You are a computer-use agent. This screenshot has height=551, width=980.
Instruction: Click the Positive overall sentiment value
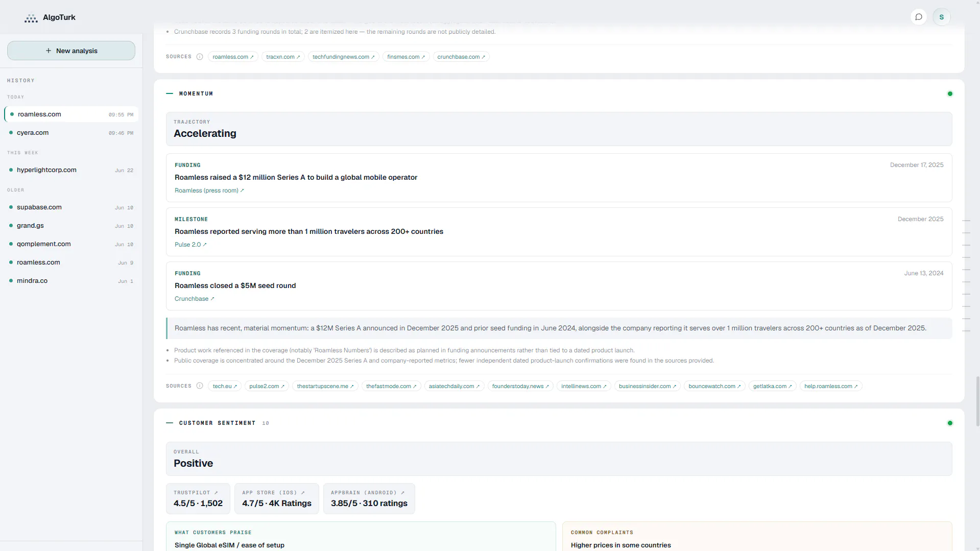pos(193,464)
